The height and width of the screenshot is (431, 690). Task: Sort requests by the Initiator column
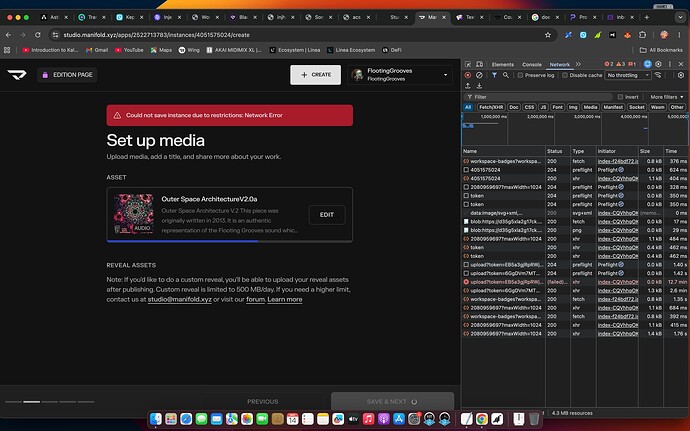pyautogui.click(x=617, y=151)
